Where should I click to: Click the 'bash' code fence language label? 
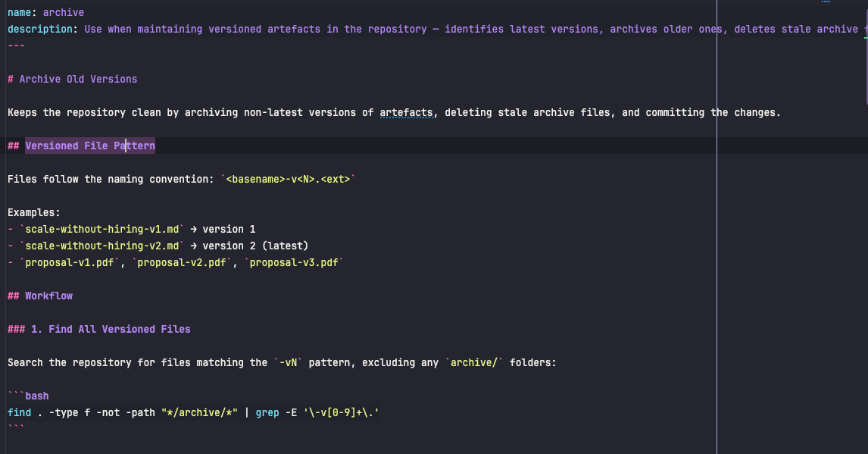click(37, 396)
